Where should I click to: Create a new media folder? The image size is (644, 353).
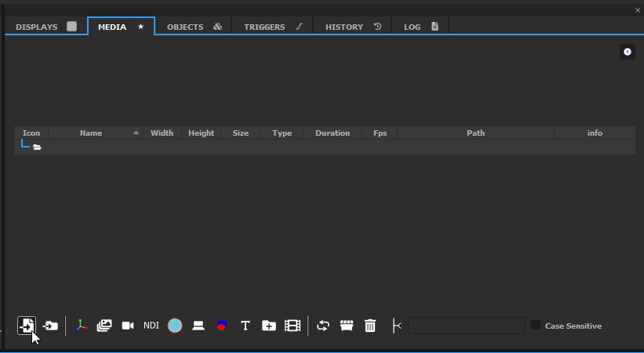(268, 326)
